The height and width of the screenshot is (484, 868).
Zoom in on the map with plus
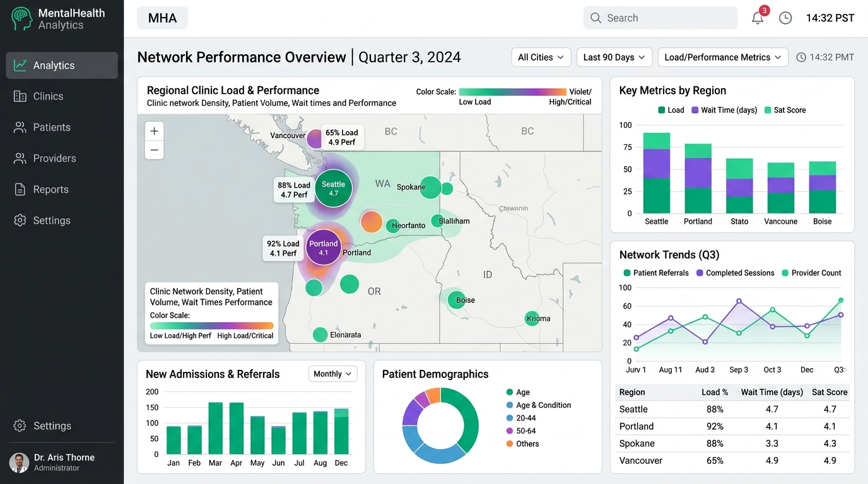tap(154, 131)
